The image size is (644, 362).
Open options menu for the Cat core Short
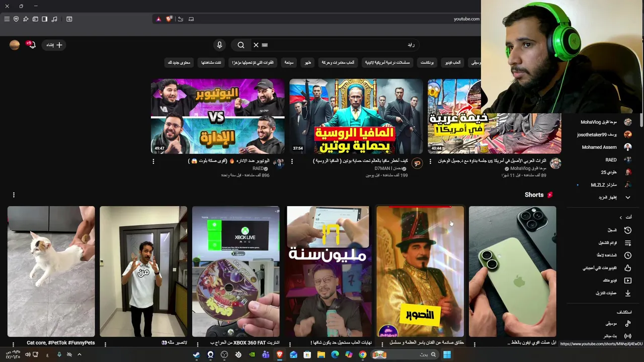(x=13, y=344)
